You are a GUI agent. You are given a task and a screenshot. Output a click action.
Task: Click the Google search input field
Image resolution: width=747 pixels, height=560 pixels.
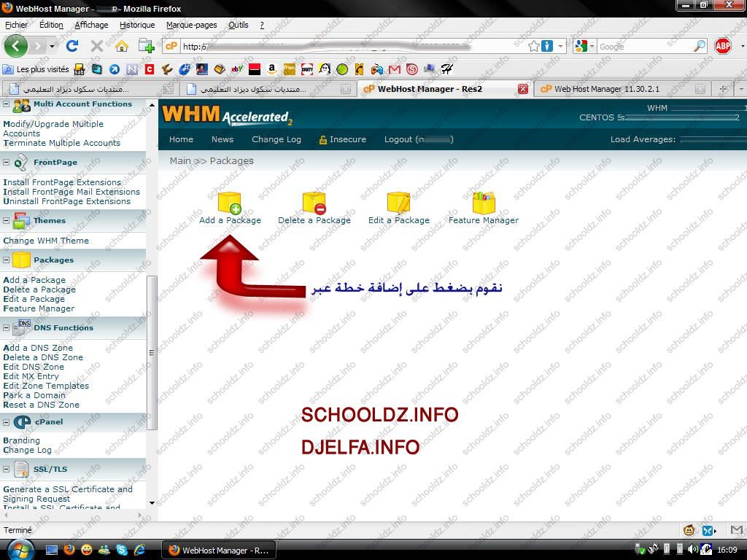644,46
